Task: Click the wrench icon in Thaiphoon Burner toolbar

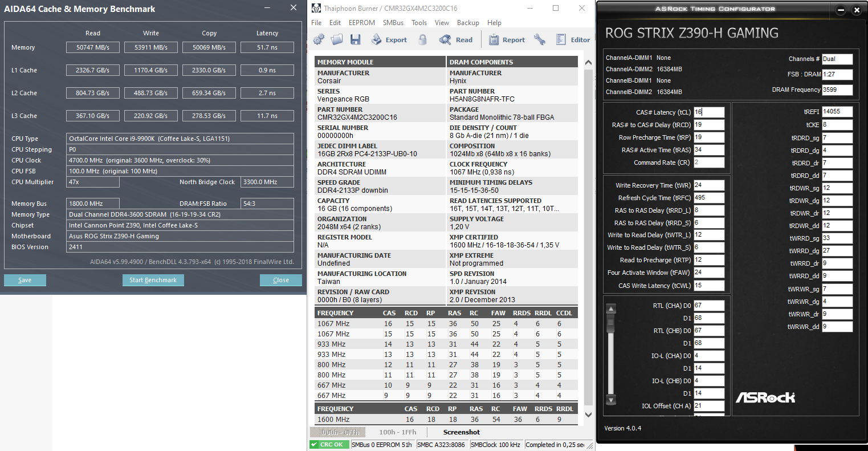Action: tap(540, 39)
